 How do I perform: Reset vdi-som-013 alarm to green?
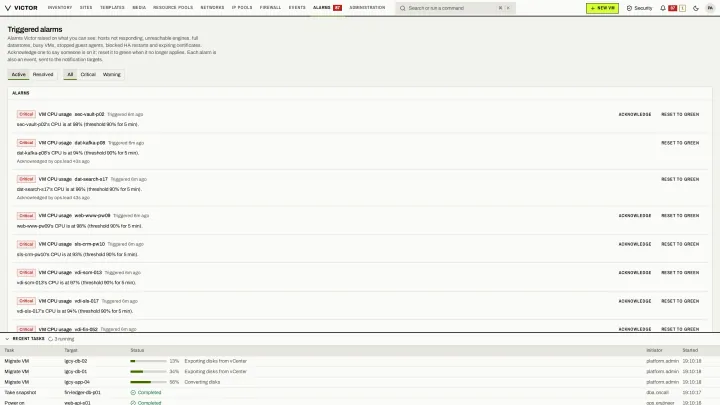(680, 272)
